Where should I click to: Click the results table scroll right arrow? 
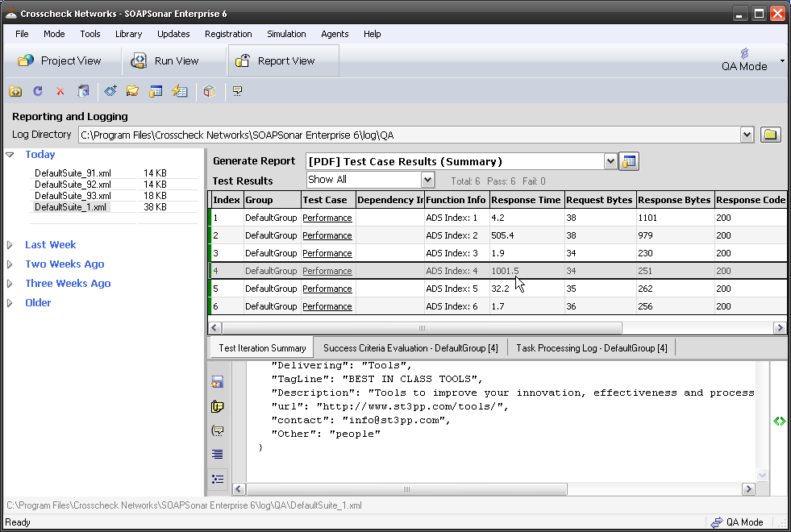(x=780, y=328)
